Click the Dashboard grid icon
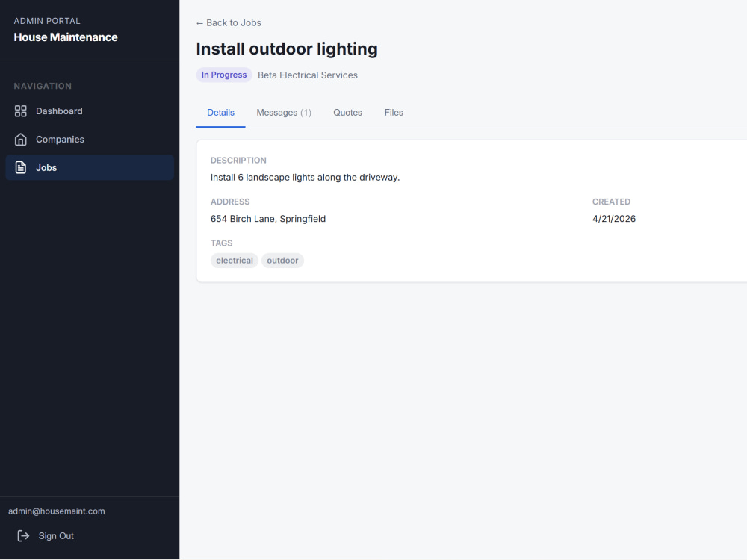The height and width of the screenshot is (560, 747). point(20,111)
